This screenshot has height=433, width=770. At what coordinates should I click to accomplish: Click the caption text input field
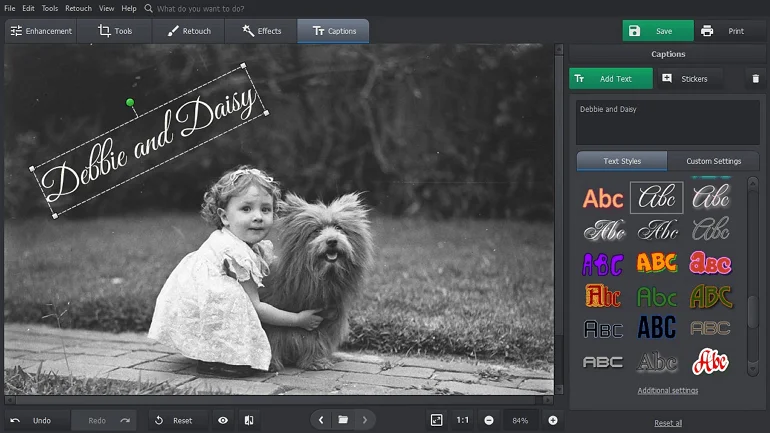tap(667, 121)
